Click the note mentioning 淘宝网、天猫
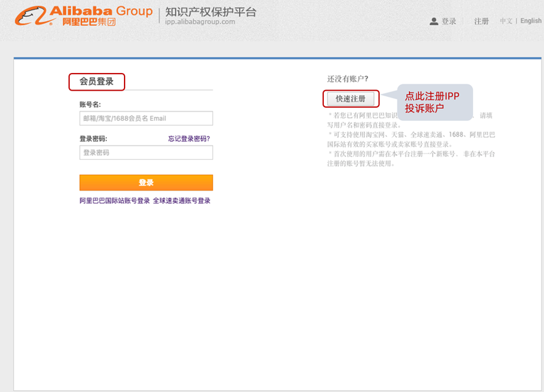This screenshot has width=544, height=392. pyautogui.click(x=411, y=139)
